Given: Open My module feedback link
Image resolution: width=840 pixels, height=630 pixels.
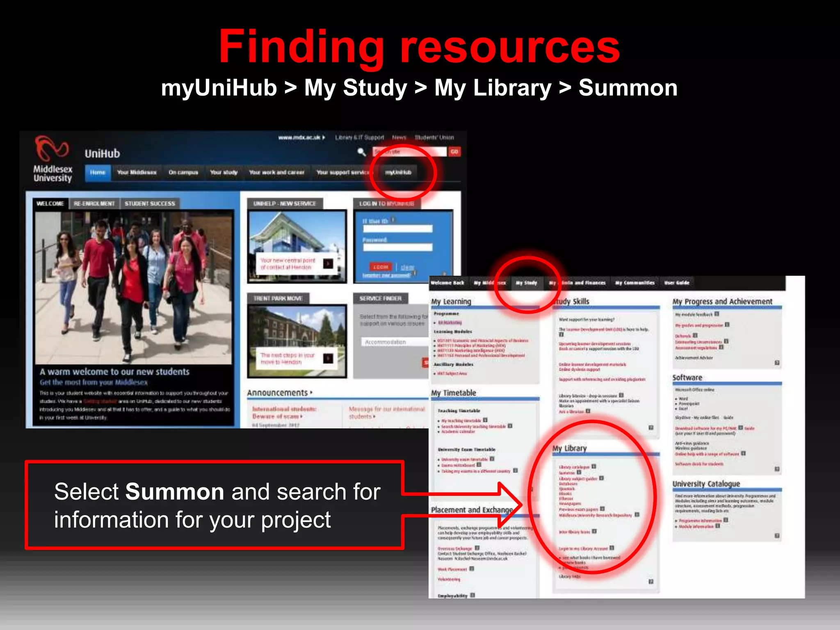Looking at the screenshot, I should click(694, 315).
